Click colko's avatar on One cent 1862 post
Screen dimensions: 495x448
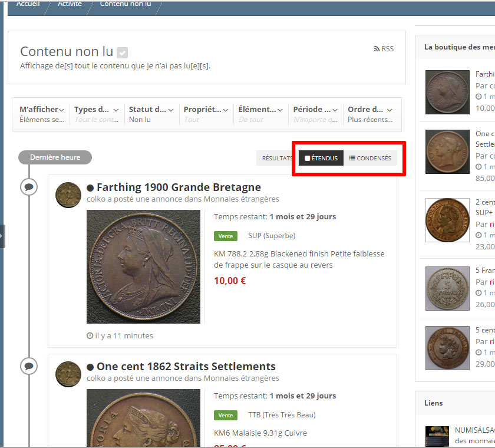(68, 374)
